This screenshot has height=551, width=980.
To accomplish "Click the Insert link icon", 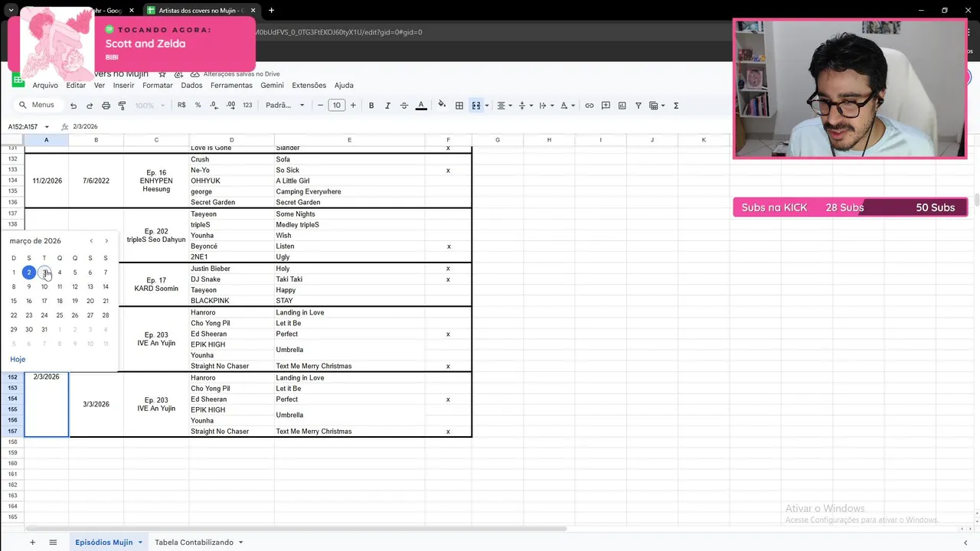I will [x=590, y=106].
